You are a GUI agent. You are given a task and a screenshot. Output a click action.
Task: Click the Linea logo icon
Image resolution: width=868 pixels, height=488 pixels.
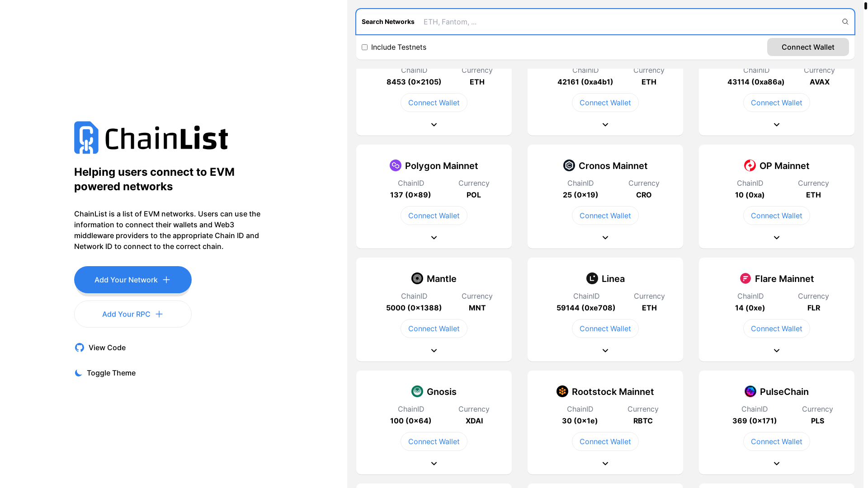click(x=592, y=278)
